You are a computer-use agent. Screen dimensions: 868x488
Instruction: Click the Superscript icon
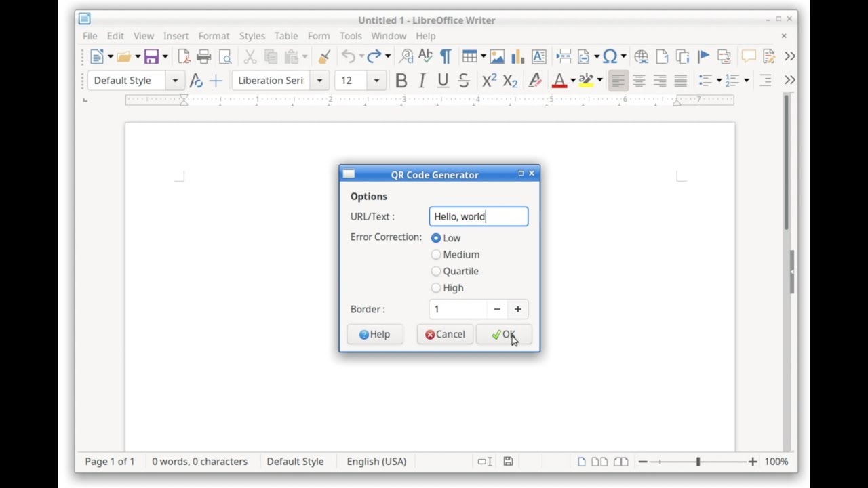[490, 81]
